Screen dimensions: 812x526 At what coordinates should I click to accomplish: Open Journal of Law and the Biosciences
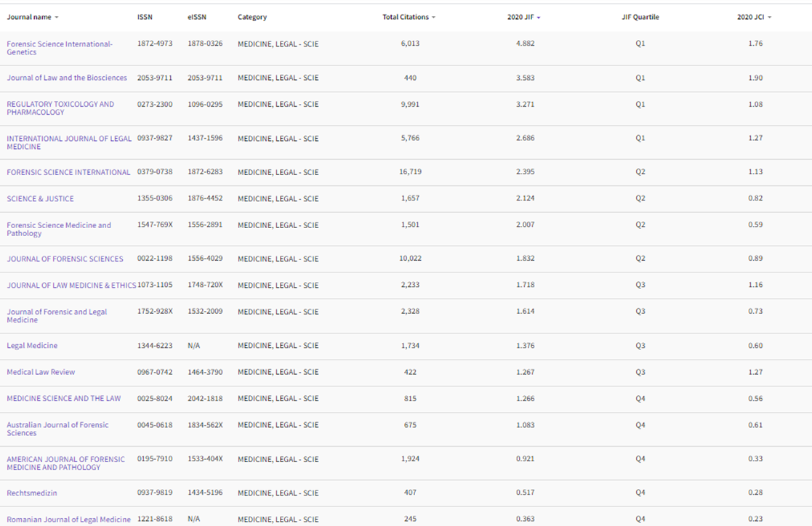[67, 78]
